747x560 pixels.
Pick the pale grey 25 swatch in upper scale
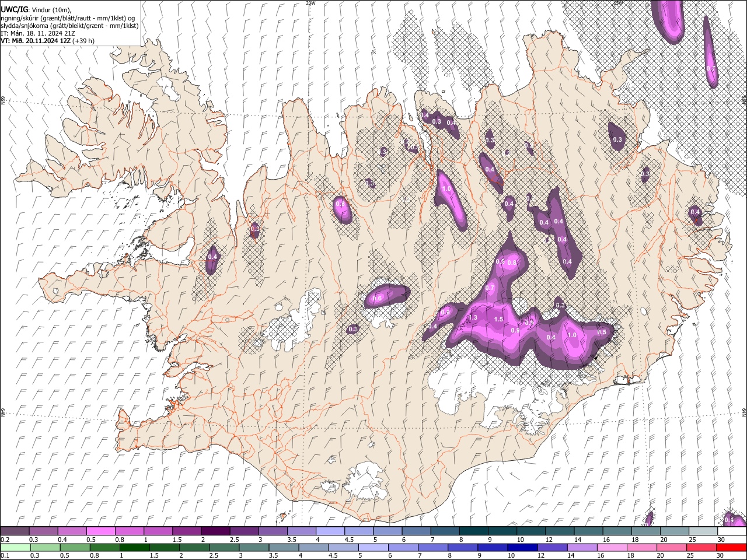point(703,531)
